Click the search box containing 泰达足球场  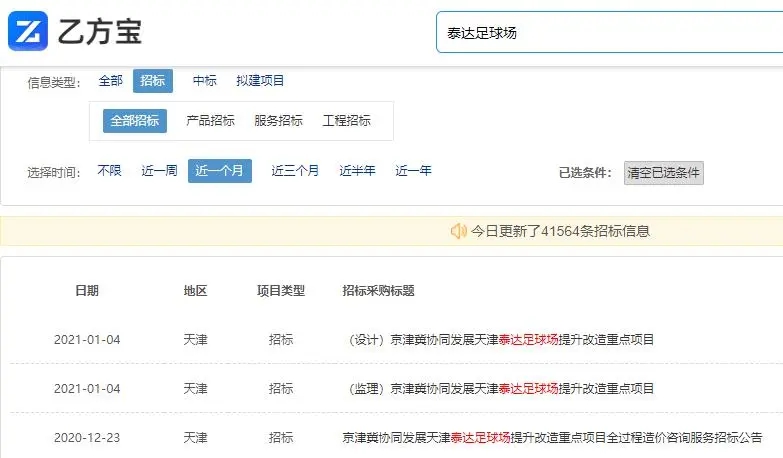click(x=609, y=32)
